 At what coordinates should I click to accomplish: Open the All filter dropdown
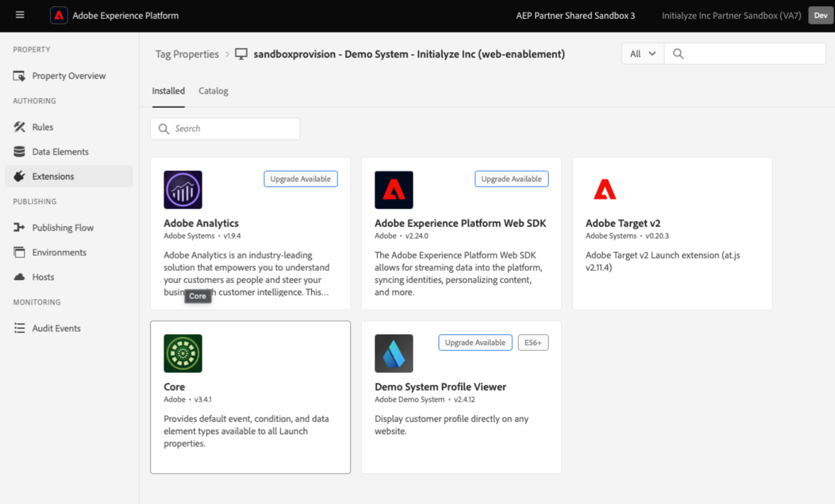(x=643, y=53)
